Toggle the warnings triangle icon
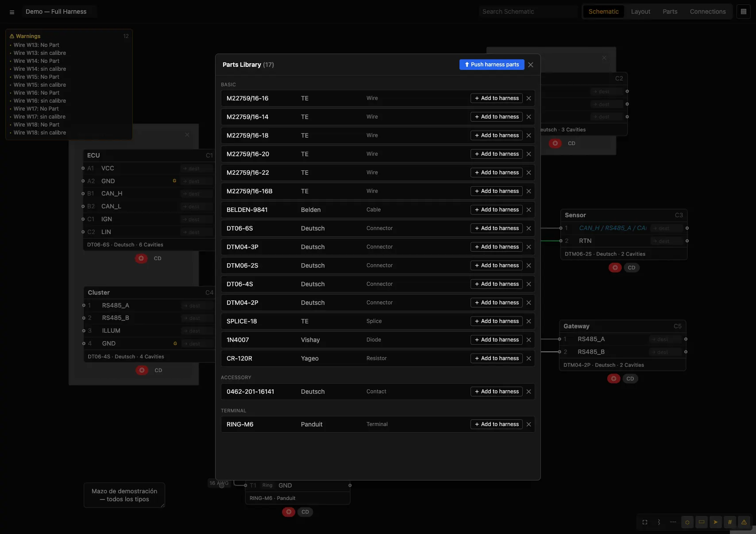Image resolution: width=756 pixels, height=534 pixels. (744, 522)
